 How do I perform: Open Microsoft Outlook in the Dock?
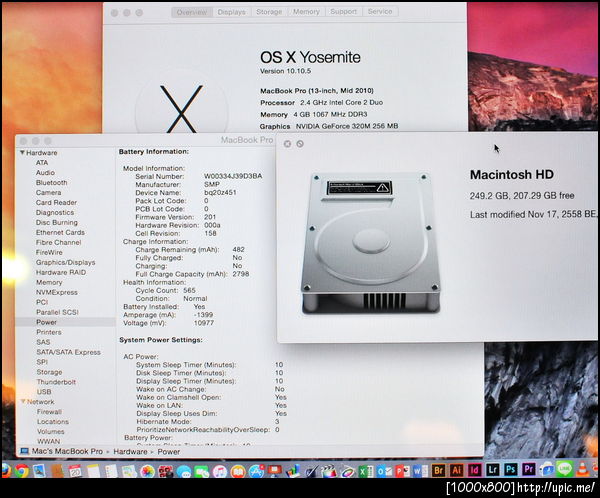coord(384,471)
